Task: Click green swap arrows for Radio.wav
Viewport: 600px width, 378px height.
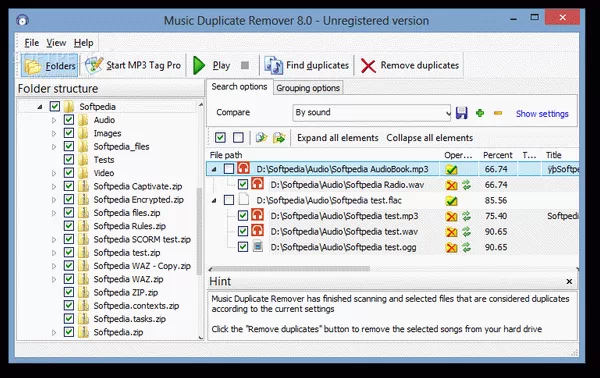Action: click(466, 185)
